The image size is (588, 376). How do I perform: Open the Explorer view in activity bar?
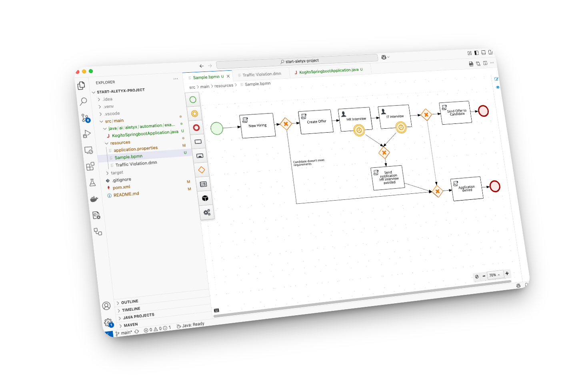tap(81, 86)
